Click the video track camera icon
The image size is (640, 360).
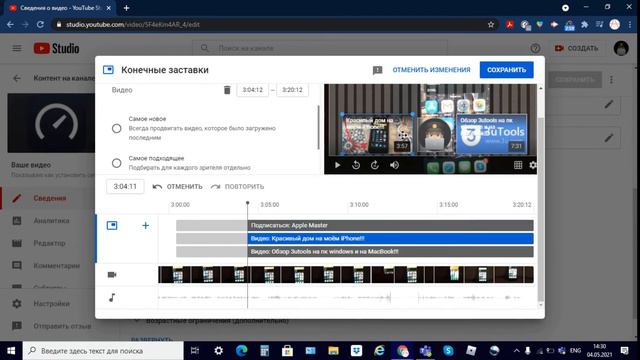pos(112,275)
